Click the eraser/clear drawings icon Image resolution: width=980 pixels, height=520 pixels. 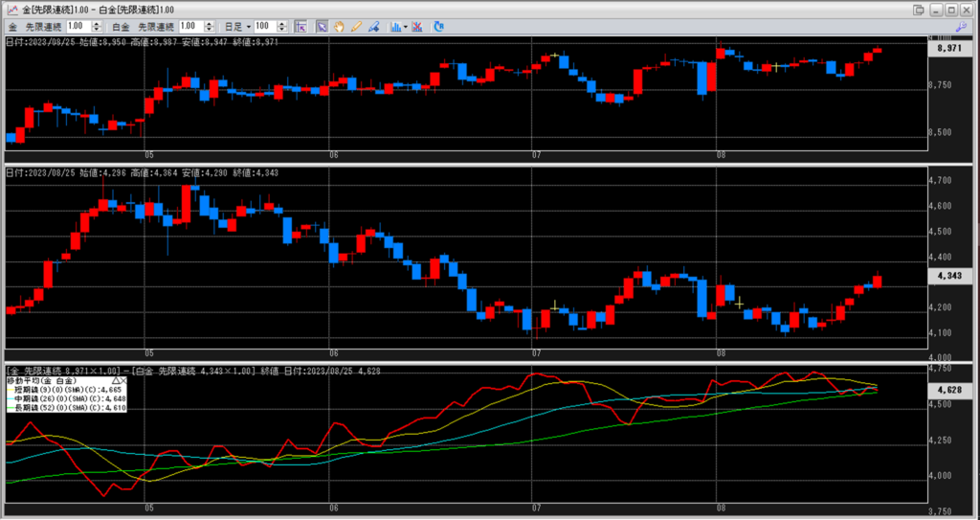pyautogui.click(x=373, y=26)
